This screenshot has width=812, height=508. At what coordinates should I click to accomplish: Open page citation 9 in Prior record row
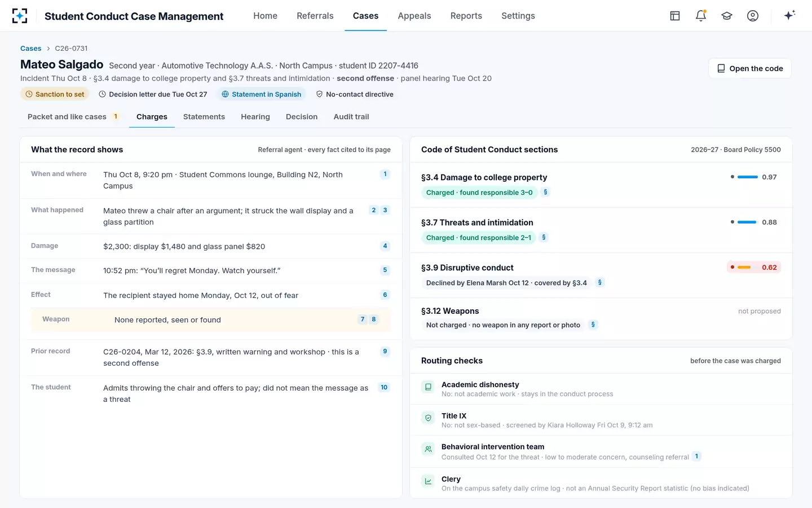(385, 352)
